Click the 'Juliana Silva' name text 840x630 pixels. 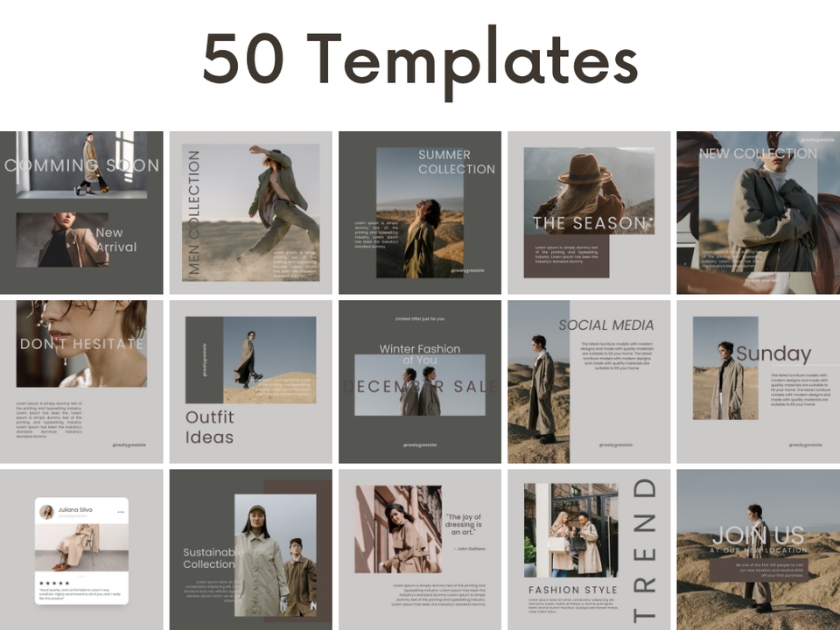tap(75, 510)
